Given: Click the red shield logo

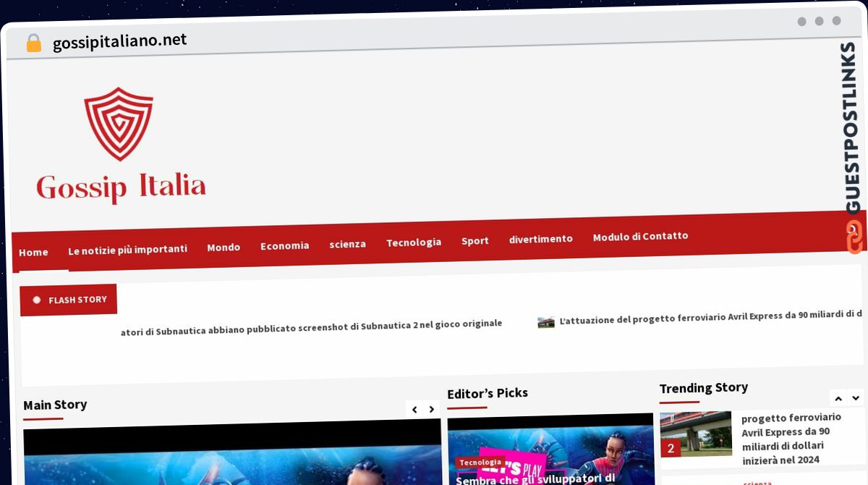Looking at the screenshot, I should click(x=119, y=124).
